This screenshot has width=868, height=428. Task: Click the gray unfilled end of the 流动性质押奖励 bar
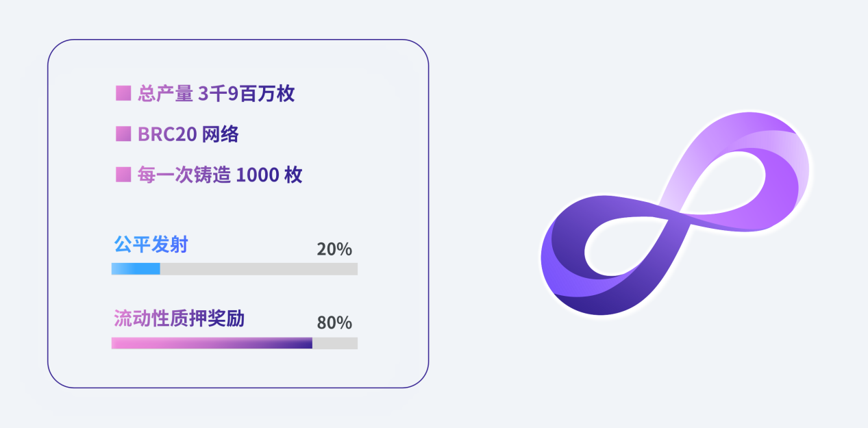point(335,343)
